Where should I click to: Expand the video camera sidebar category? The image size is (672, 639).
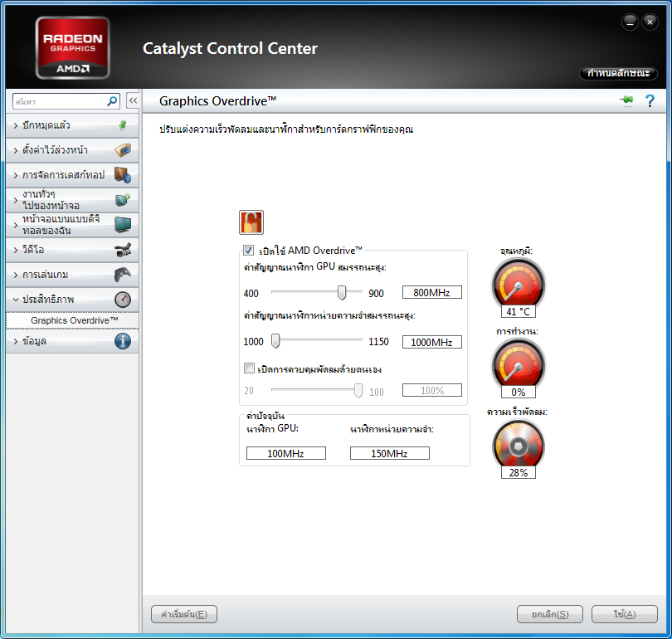(72, 250)
